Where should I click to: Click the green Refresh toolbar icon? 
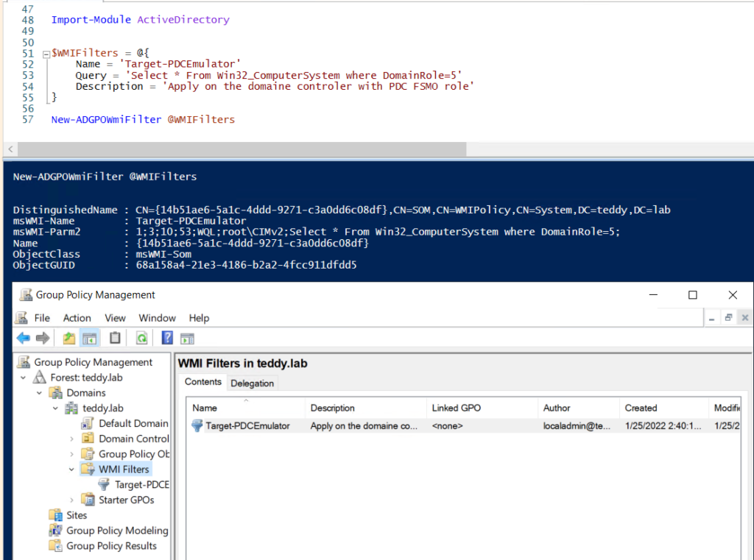coord(141,339)
